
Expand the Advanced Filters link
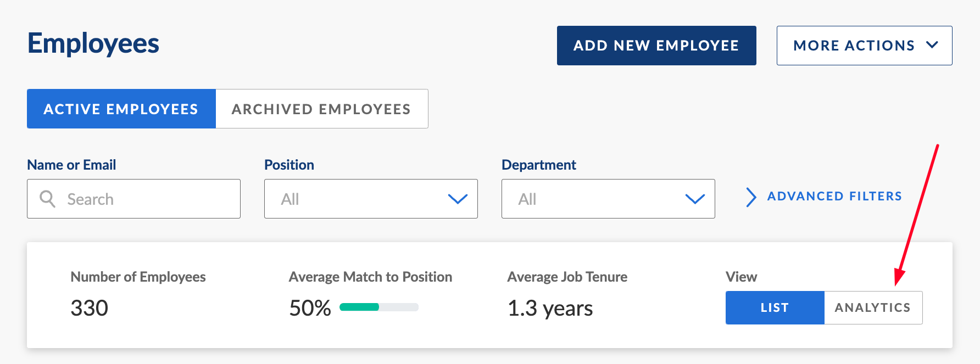point(834,196)
